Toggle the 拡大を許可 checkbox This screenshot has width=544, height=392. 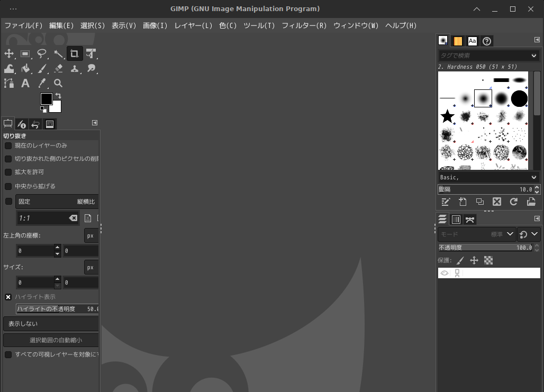(8, 172)
